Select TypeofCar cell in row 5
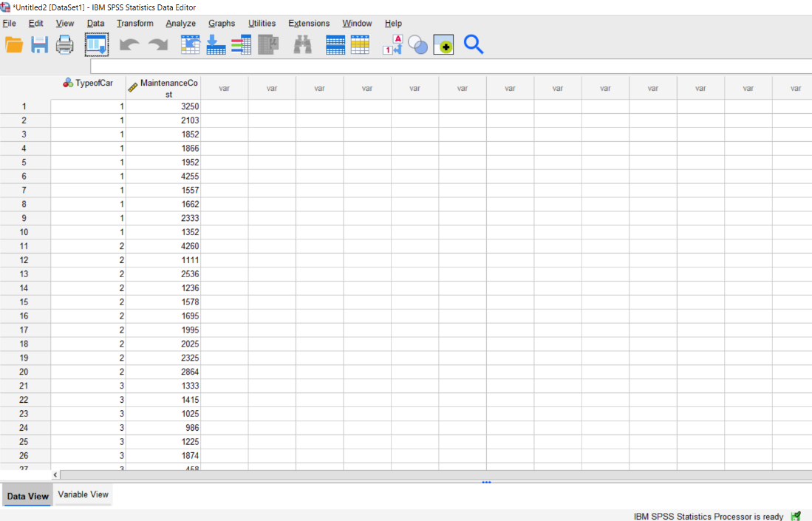Image resolution: width=812 pixels, height=521 pixels. pyautogui.click(x=88, y=162)
